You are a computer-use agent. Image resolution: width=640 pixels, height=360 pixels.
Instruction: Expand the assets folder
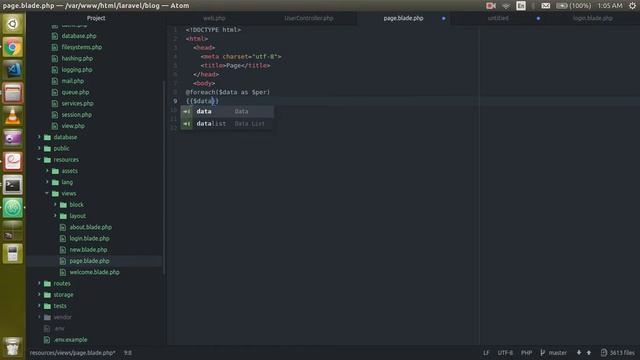click(47, 171)
